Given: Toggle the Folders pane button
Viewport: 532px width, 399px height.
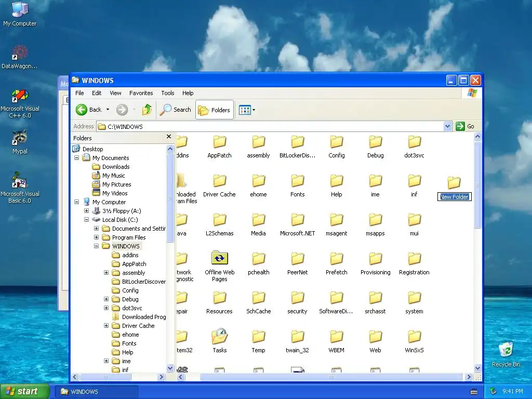Looking at the screenshot, I should (x=215, y=110).
